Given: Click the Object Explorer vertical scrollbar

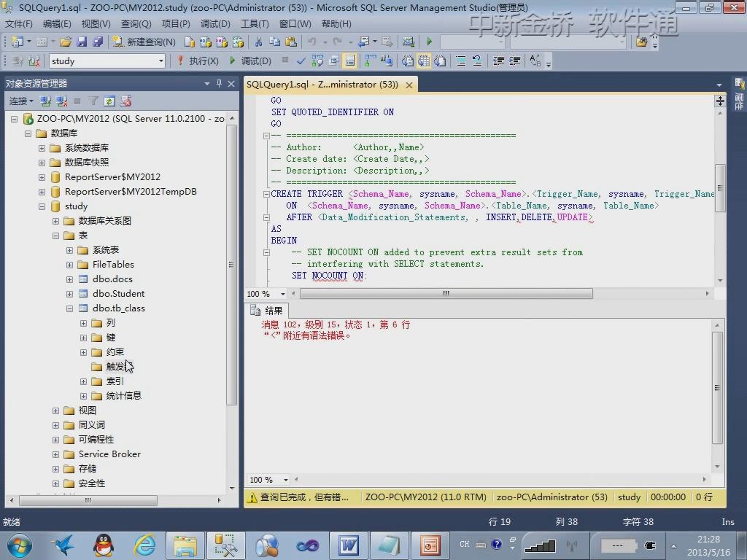Looking at the screenshot, I should click(x=232, y=265).
